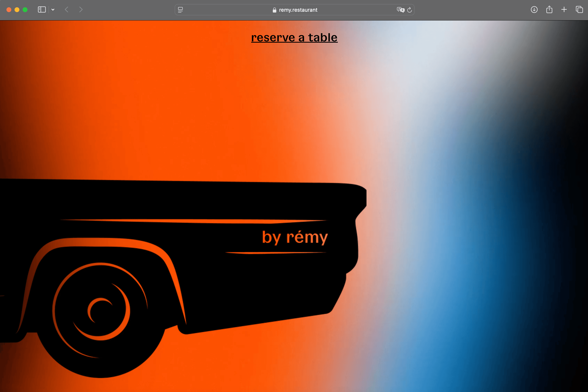Click the by rémy logo text

pyautogui.click(x=295, y=237)
